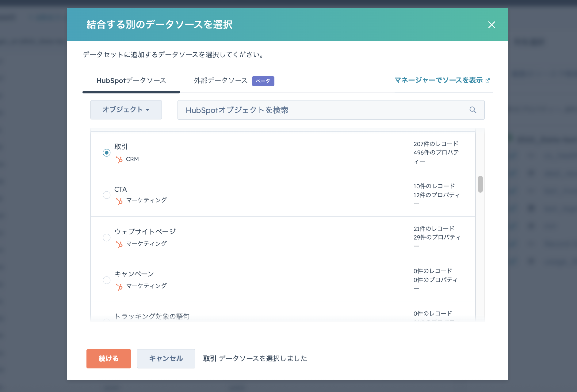
Task: Choose the キャンペーン radio option
Action: click(x=107, y=280)
